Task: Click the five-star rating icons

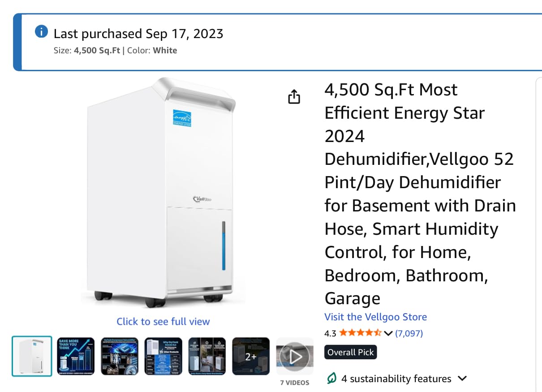Action: point(361,333)
